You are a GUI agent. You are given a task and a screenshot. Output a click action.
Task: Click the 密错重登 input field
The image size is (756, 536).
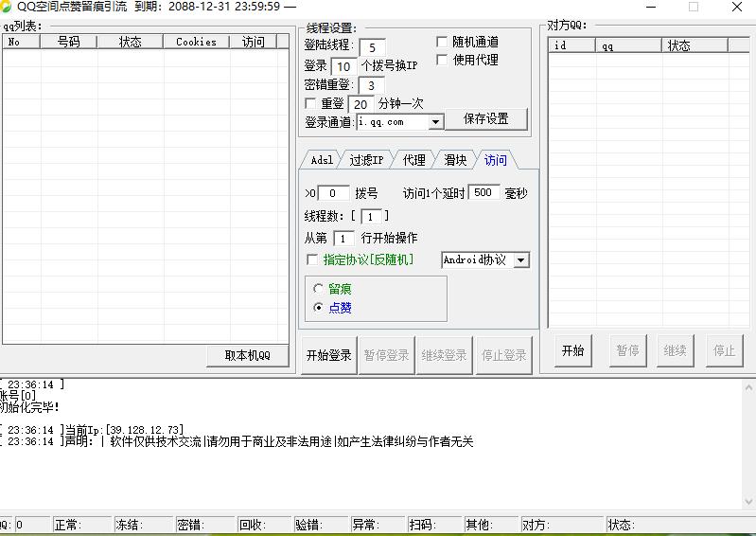pyautogui.click(x=371, y=85)
